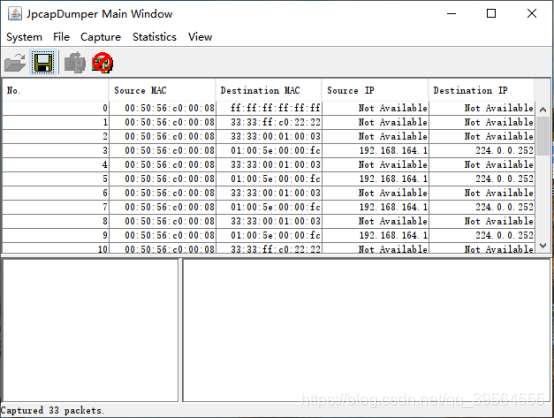The height and width of the screenshot is (418, 554).
Task: Click destination IP cell in row 9
Action: tap(482, 235)
